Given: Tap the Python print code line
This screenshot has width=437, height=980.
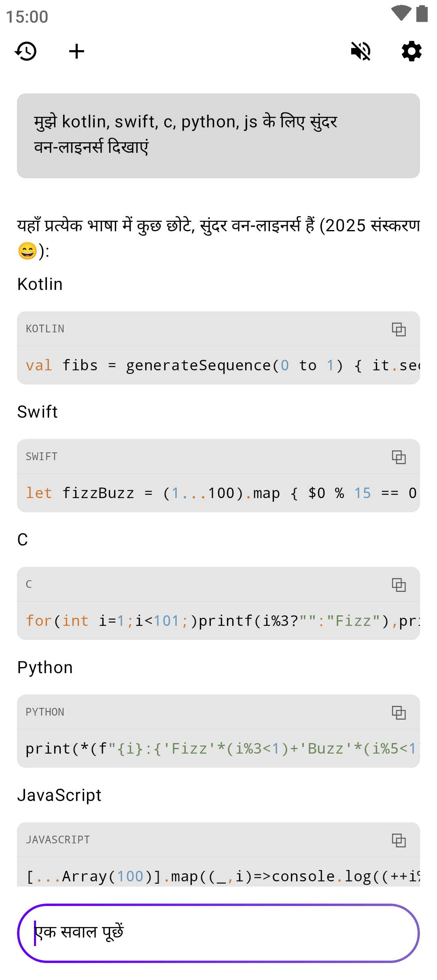Looking at the screenshot, I should [x=223, y=749].
